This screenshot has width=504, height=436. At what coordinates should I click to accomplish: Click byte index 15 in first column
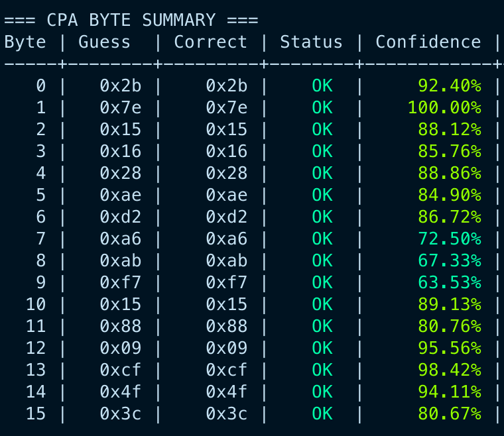pos(36,413)
